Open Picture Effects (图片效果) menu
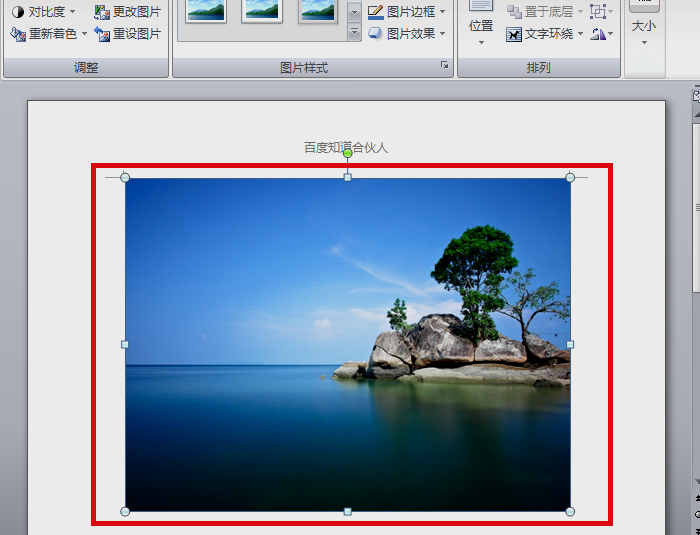Screen dimensions: 700x535 pos(406,34)
